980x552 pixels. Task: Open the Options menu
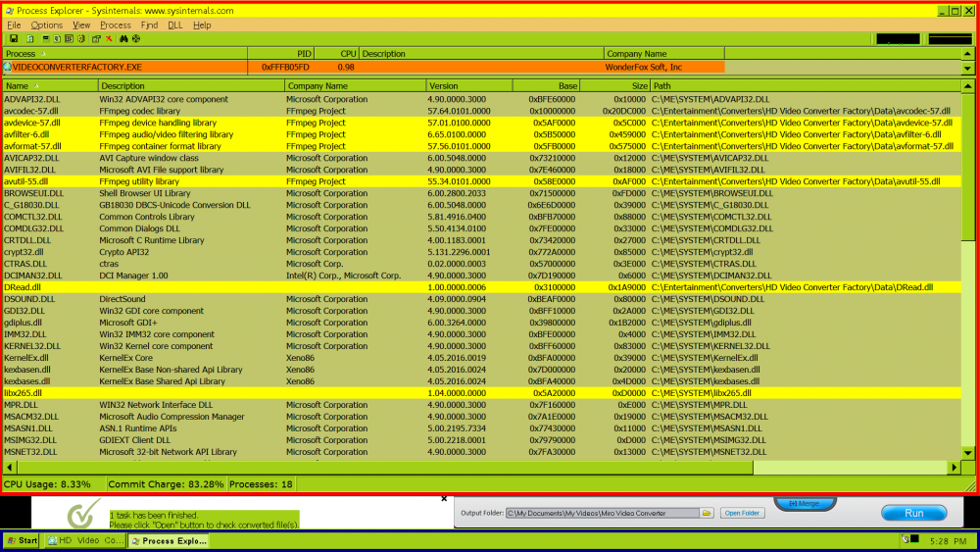tap(46, 25)
